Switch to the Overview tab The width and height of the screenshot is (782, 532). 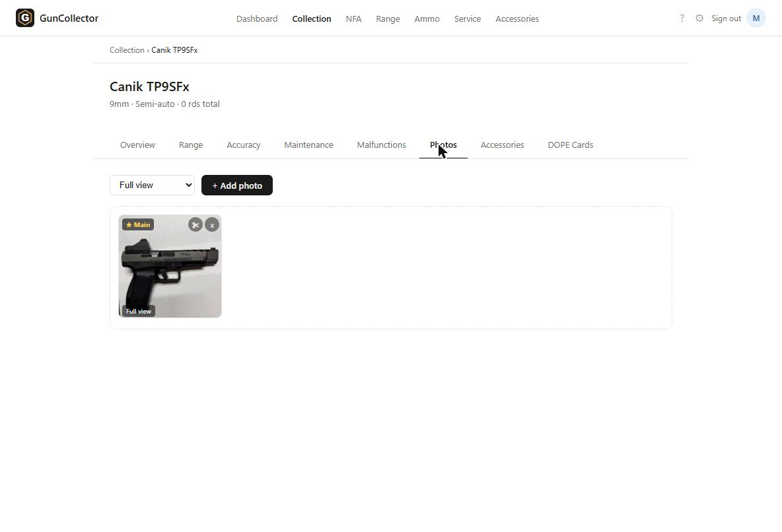[137, 145]
